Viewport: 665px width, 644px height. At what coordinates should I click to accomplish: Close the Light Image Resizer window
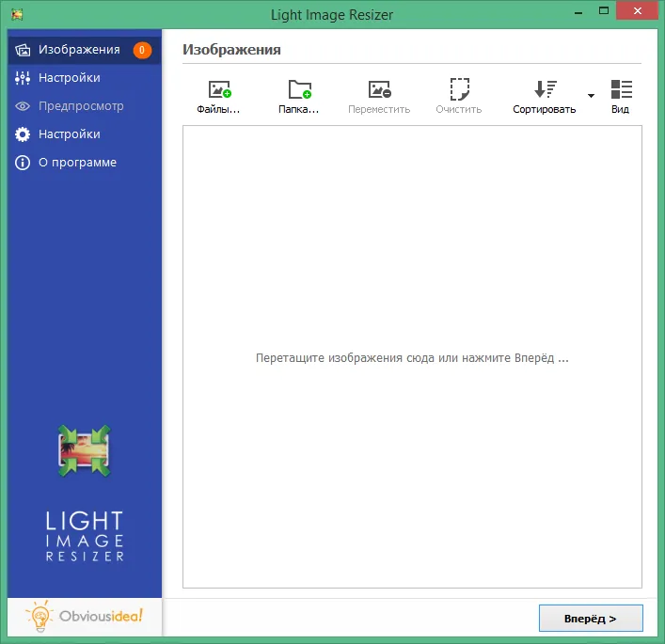pos(638,11)
